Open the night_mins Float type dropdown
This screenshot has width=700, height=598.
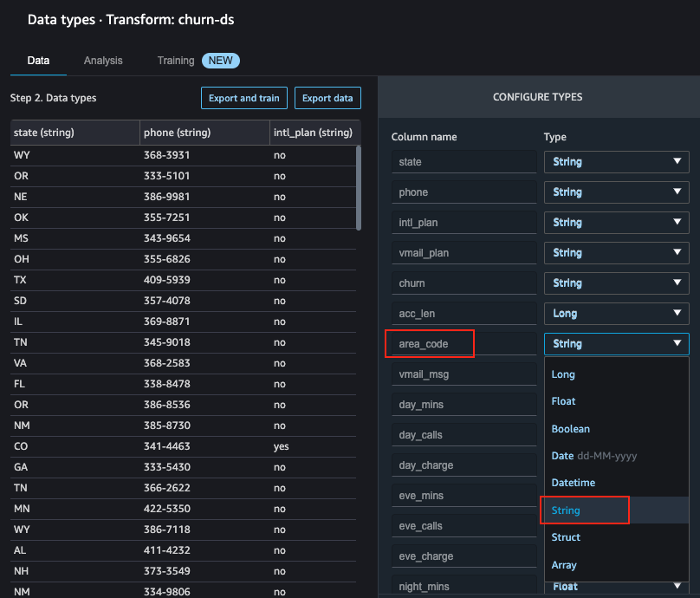pyautogui.click(x=617, y=587)
